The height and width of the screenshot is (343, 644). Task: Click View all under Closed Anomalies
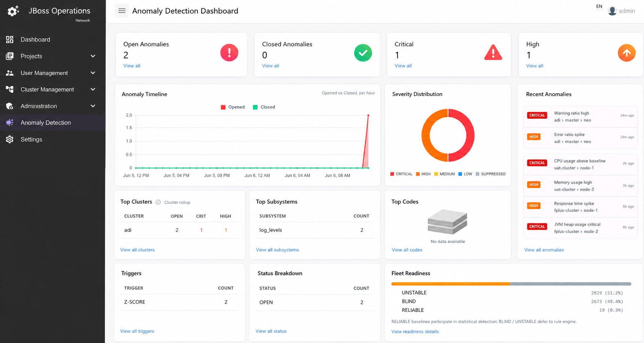tap(270, 66)
